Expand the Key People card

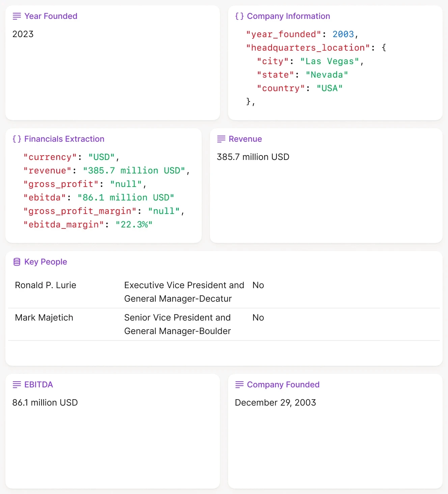click(x=46, y=262)
